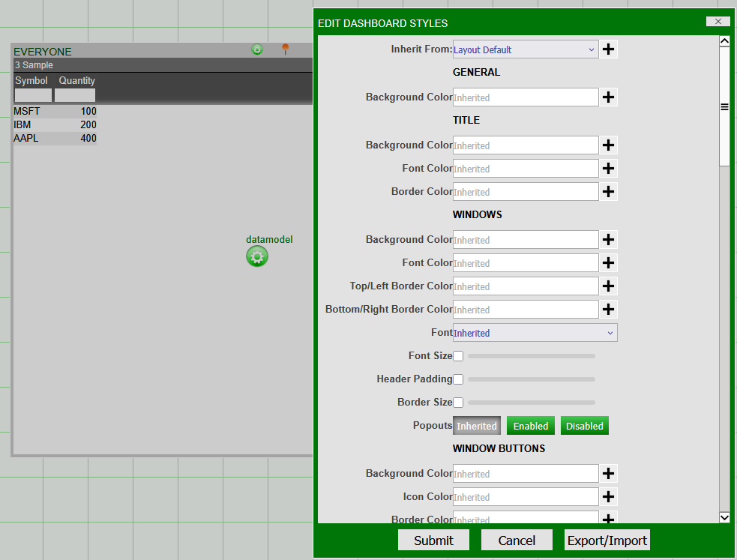
Task: Click the green datamodel gear icon
Action: (x=256, y=256)
